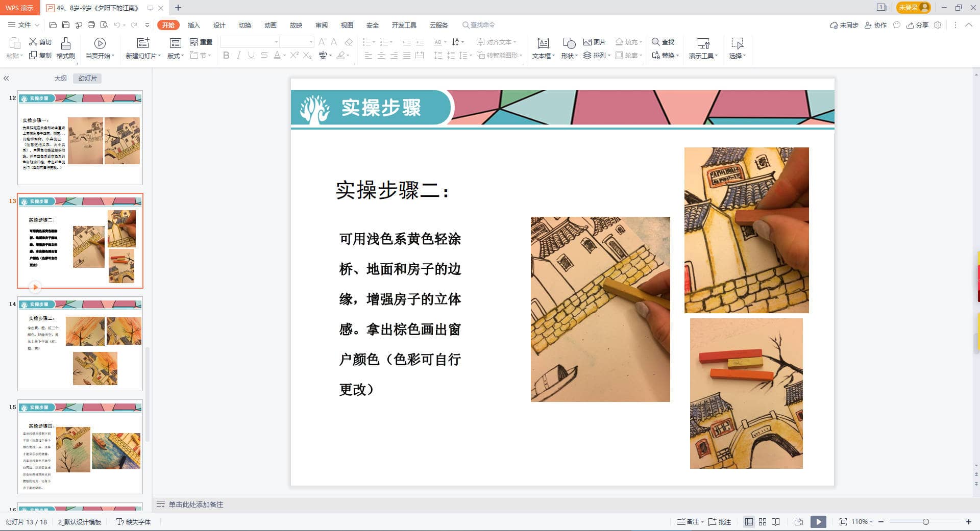Click the bulleted list icon
The width and height of the screenshot is (980, 531).
point(366,42)
